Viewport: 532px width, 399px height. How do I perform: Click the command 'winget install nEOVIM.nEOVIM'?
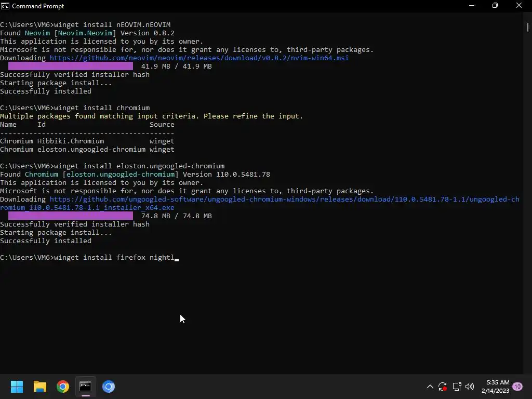(x=112, y=25)
